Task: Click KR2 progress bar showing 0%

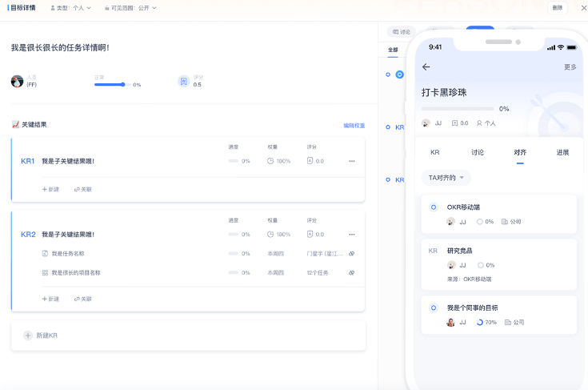Action: click(234, 234)
